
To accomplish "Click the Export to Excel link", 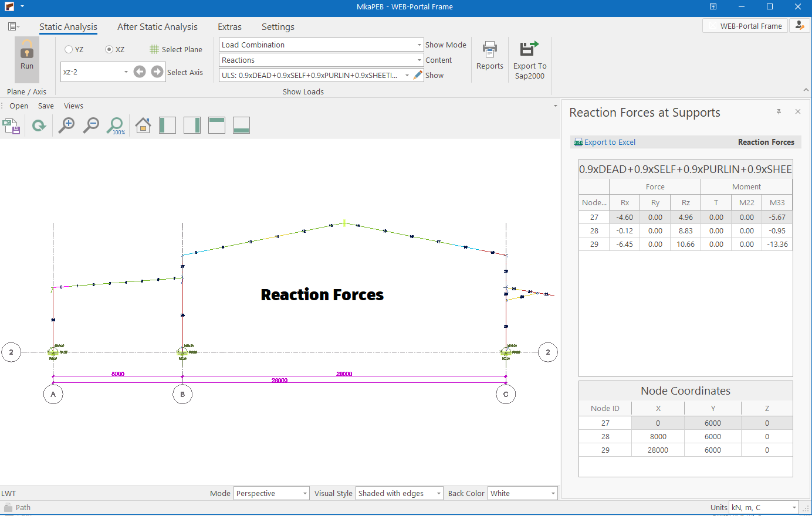I will click(609, 142).
